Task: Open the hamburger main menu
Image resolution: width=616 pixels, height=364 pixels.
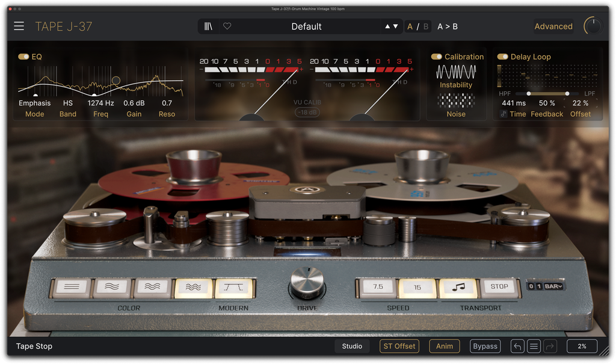Action: click(x=19, y=26)
